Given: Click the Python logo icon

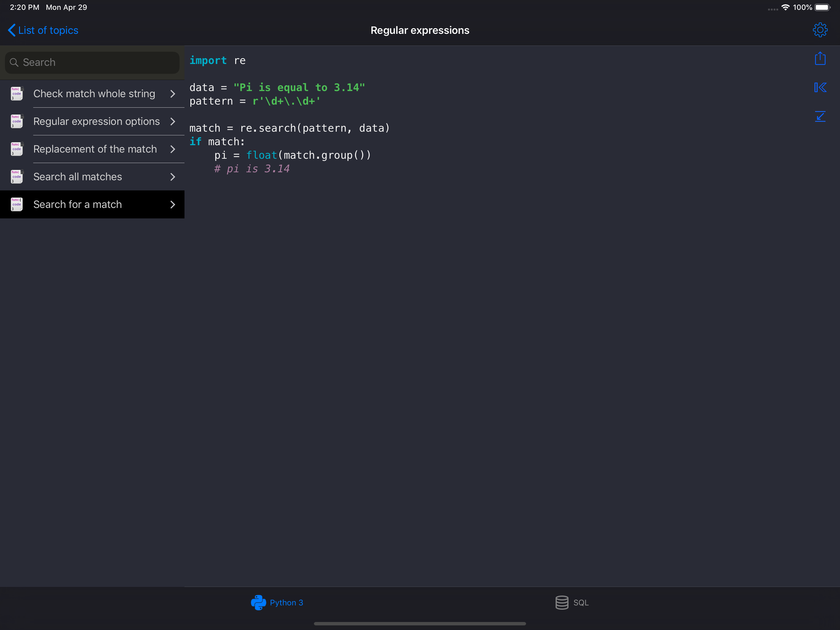Looking at the screenshot, I should (x=258, y=602).
